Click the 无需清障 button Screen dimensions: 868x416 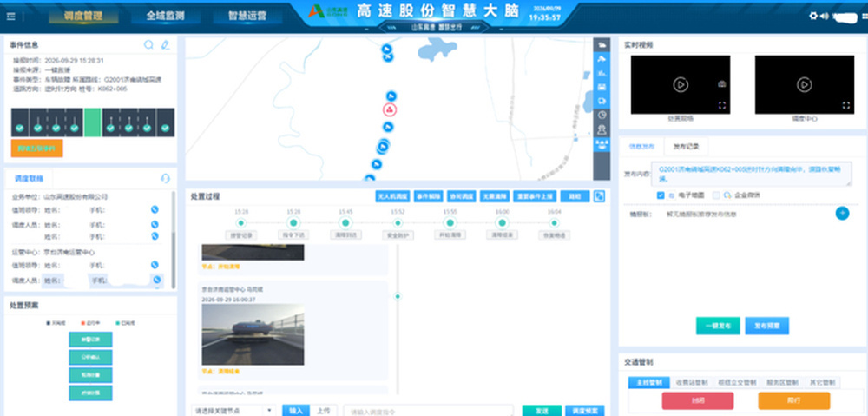(495, 196)
